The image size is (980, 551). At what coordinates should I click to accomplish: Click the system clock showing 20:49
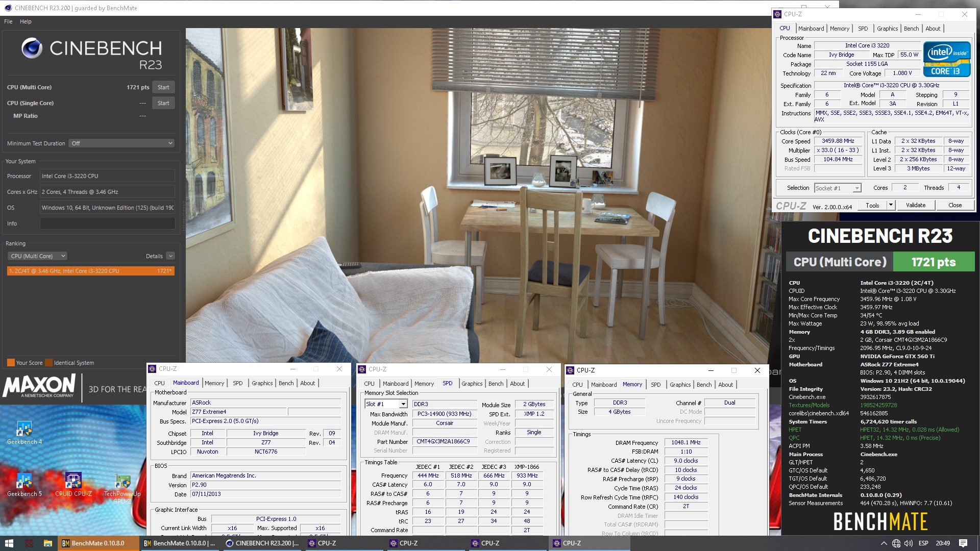click(x=943, y=543)
